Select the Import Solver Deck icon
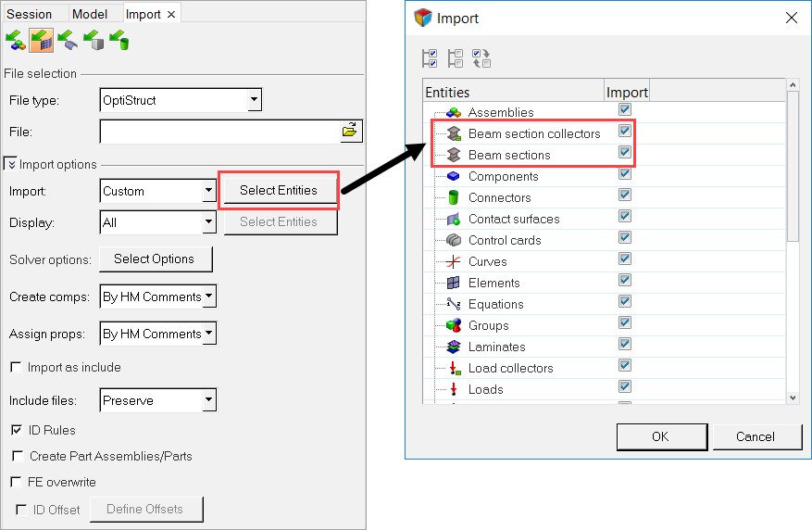This screenshot has width=812, height=530. tap(42, 41)
